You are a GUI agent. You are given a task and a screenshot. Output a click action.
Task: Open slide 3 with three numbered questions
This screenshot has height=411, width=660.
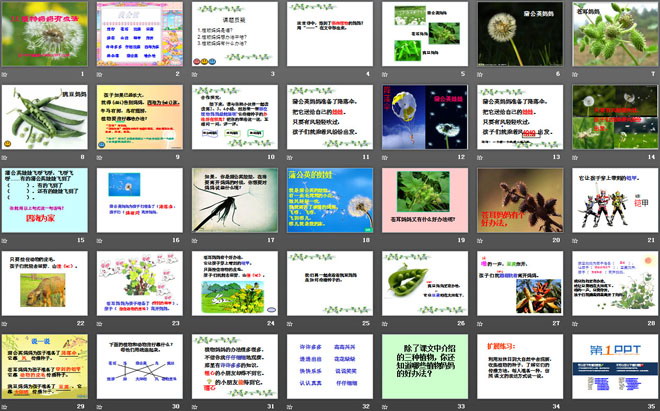[235, 34]
